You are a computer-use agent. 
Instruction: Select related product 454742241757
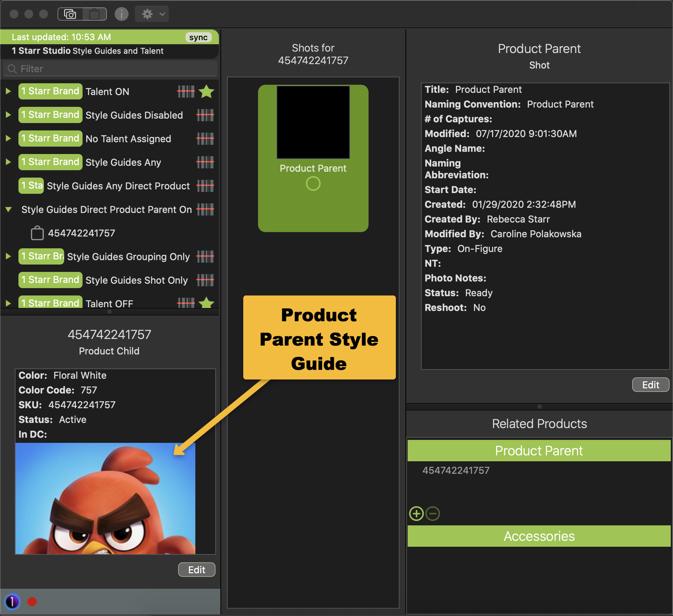pos(456,470)
